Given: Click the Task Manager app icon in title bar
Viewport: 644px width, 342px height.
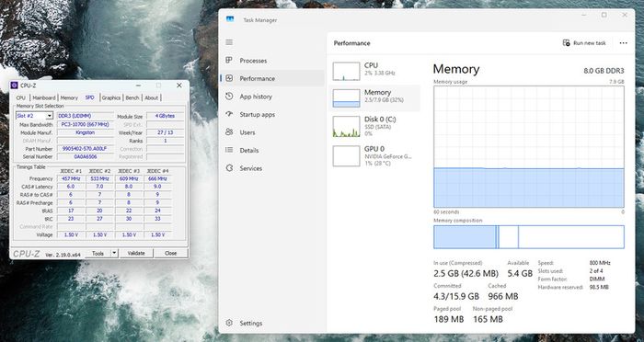Looking at the screenshot, I should [230, 19].
